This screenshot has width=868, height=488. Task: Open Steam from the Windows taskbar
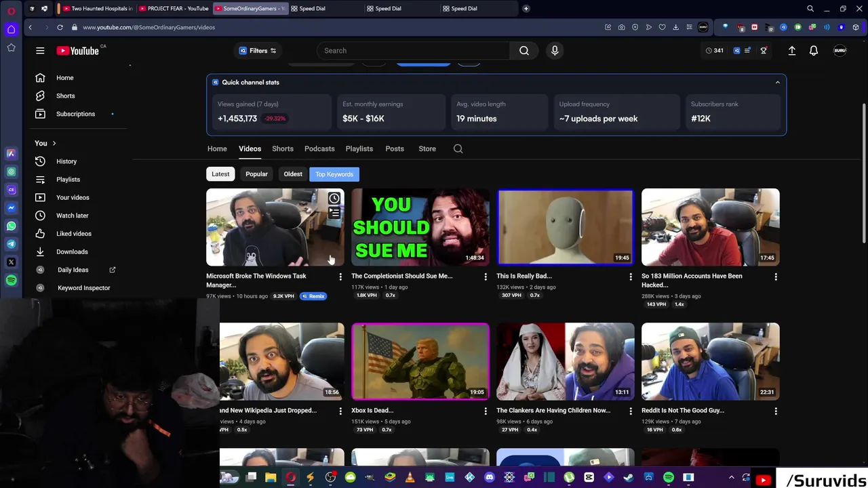[629, 478]
